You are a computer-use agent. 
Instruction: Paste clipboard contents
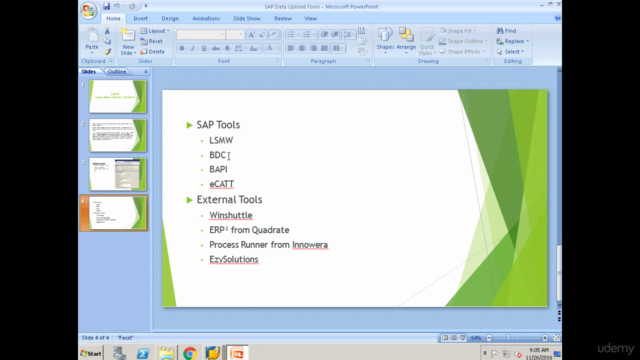tap(92, 41)
